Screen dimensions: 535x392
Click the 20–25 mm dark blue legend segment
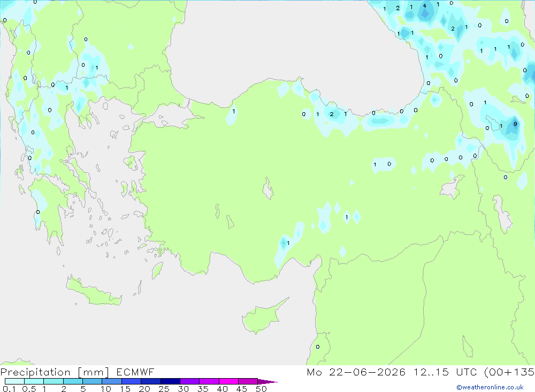(x=151, y=381)
